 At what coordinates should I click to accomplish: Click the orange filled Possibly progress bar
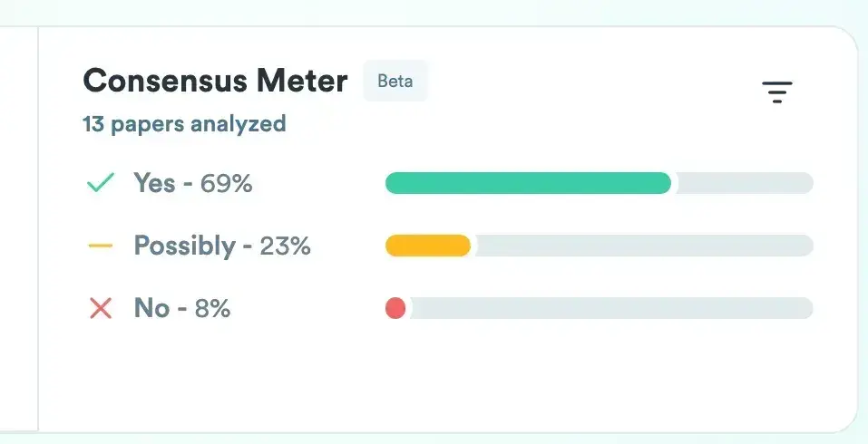coord(427,246)
